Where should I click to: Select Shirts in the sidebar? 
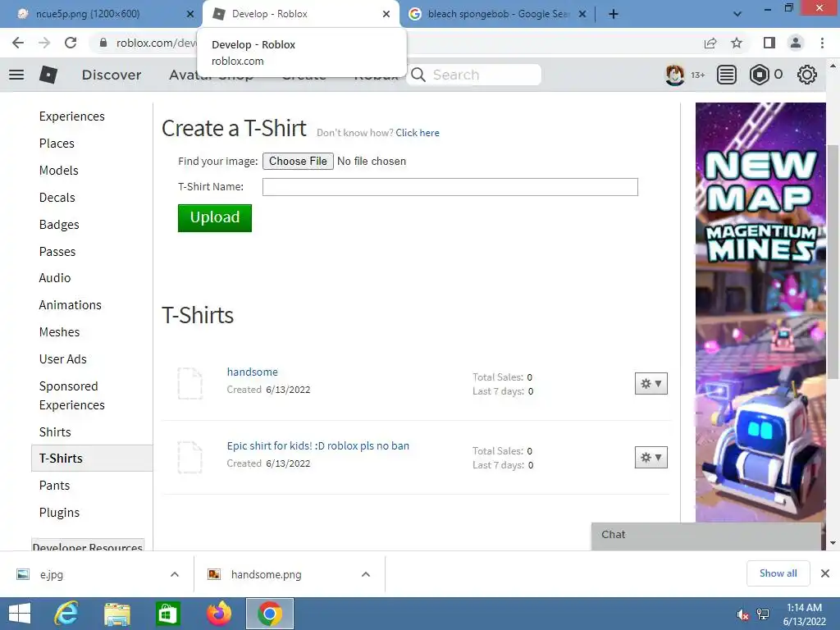(55, 431)
